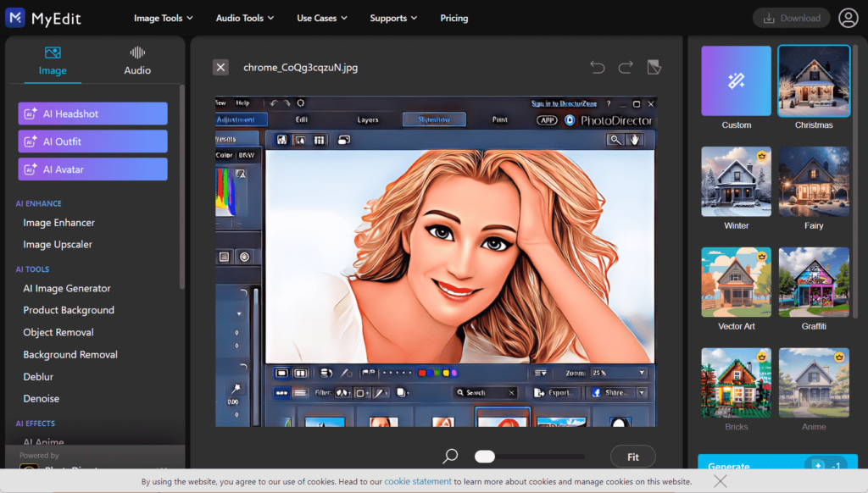
Task: Select Background Removal tool
Action: click(70, 354)
